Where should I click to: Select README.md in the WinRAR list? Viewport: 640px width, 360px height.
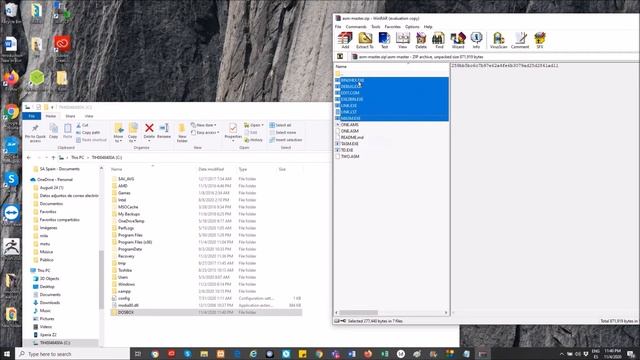pyautogui.click(x=352, y=138)
